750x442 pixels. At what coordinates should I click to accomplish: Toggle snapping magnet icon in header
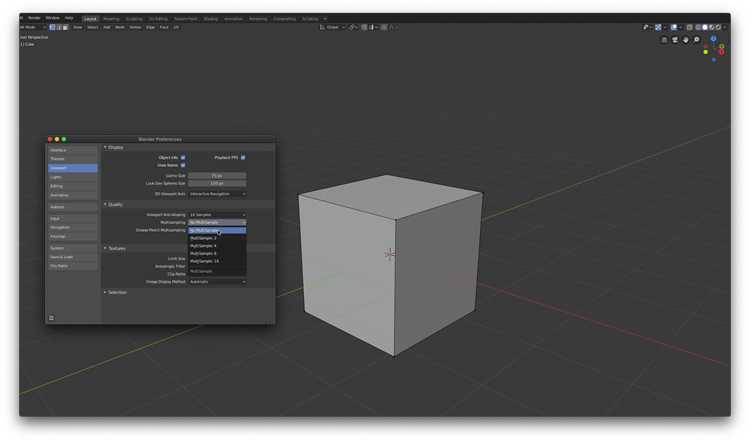364,27
